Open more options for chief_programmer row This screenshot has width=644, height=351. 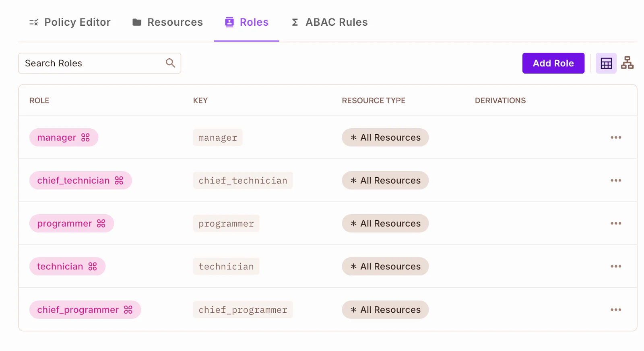(x=616, y=310)
